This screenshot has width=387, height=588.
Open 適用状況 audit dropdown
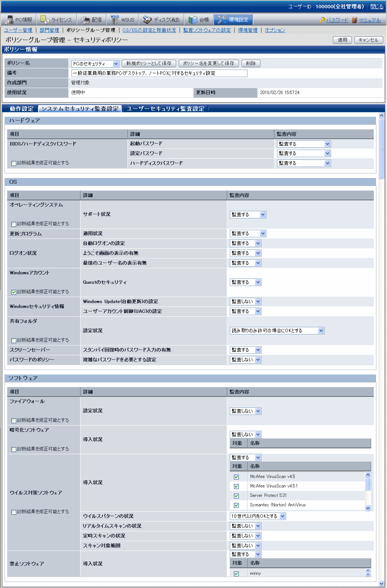pos(248,234)
